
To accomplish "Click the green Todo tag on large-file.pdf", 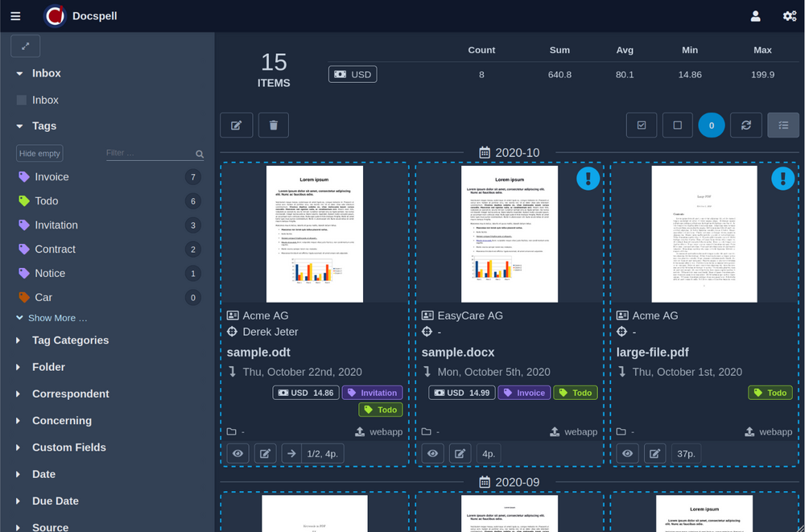I will (770, 393).
